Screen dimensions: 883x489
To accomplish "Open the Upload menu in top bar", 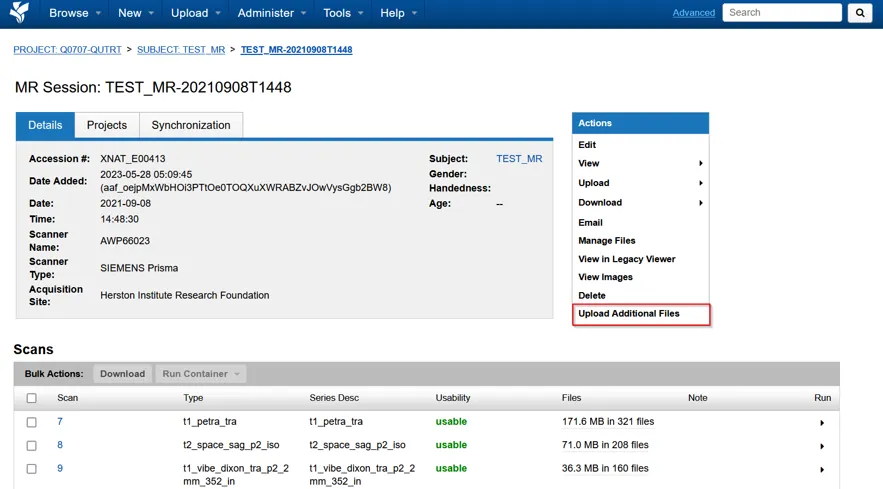I will [x=195, y=13].
